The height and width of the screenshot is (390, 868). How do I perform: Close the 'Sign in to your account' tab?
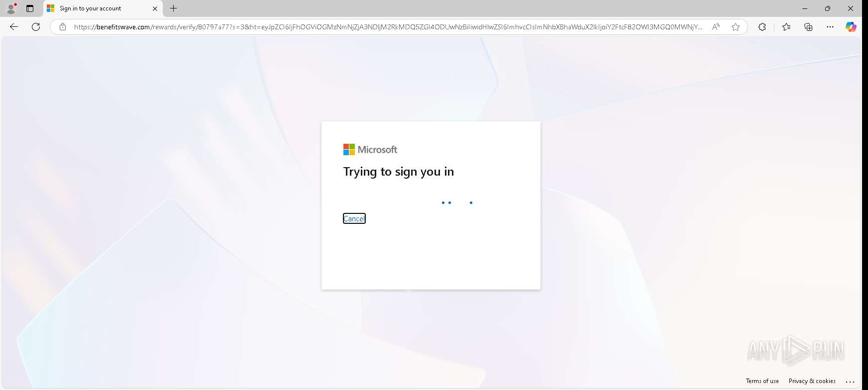click(x=155, y=8)
